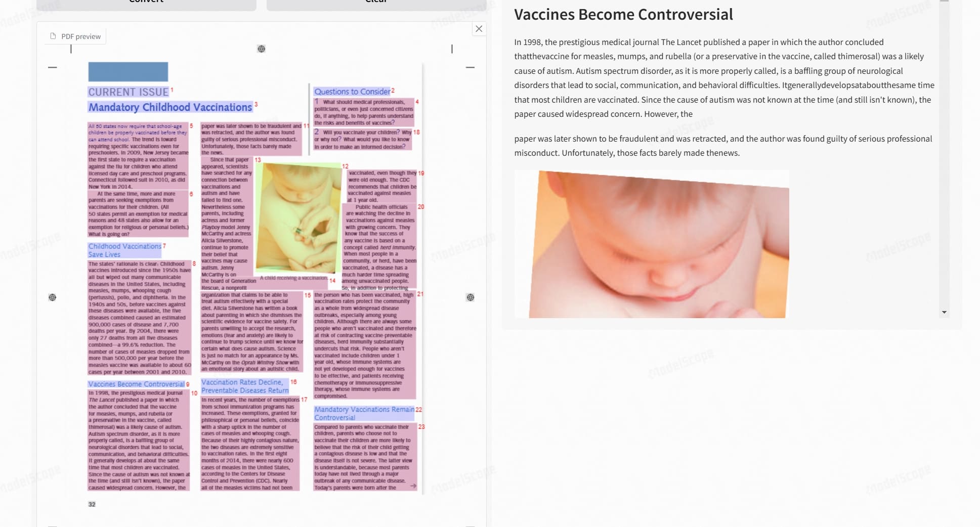
Task: Select the 'PDF preview' label
Action: pos(81,36)
